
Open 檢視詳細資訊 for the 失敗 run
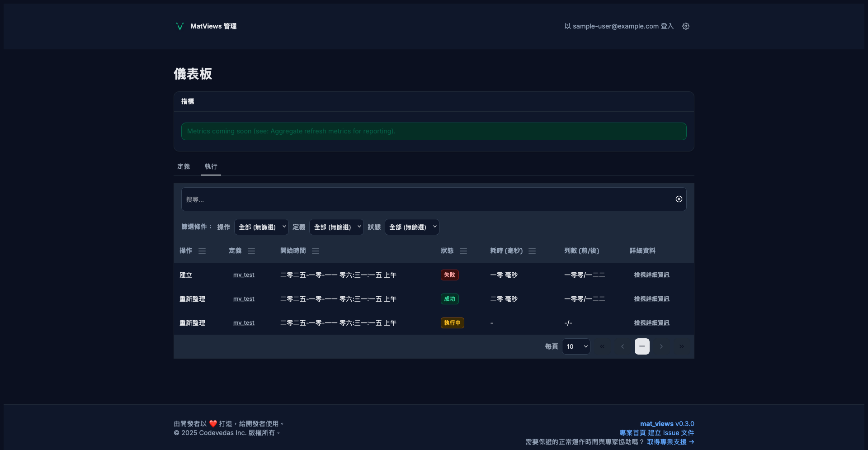tap(651, 275)
